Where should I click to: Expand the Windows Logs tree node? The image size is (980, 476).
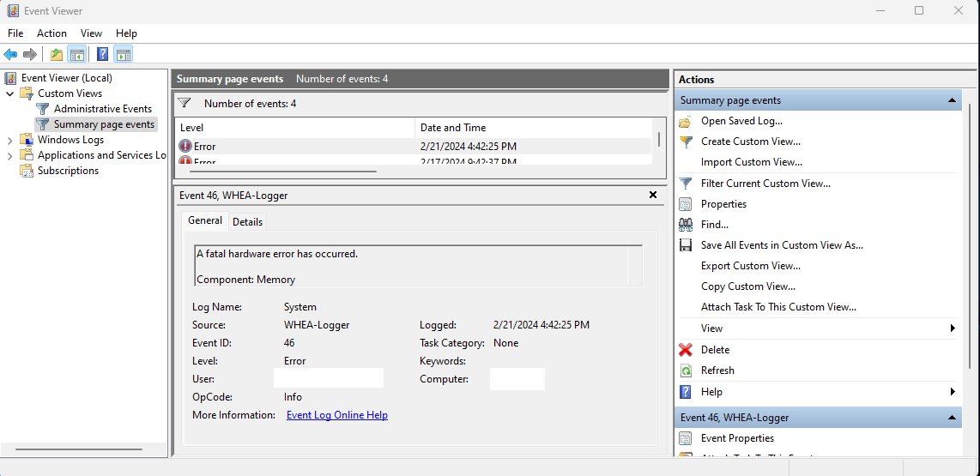(10, 140)
